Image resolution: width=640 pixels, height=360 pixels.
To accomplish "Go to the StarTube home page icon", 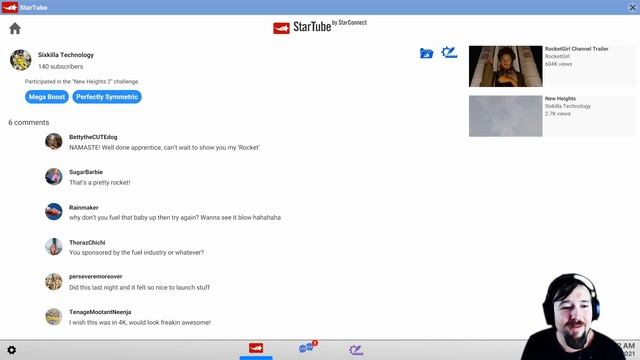I will coord(15,28).
